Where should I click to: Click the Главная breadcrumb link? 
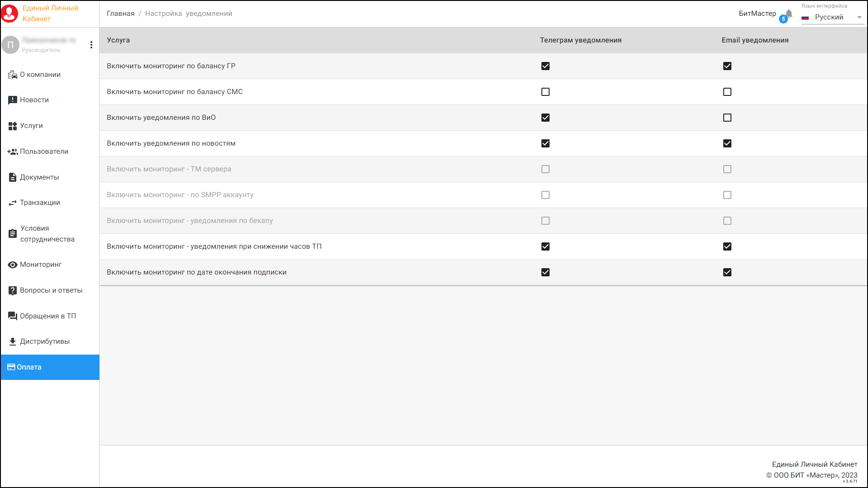120,14
